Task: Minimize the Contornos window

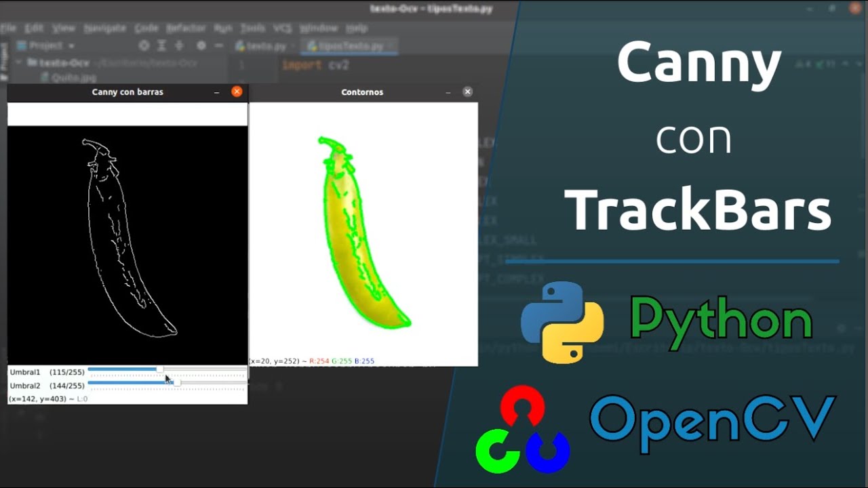Action: click(x=448, y=92)
